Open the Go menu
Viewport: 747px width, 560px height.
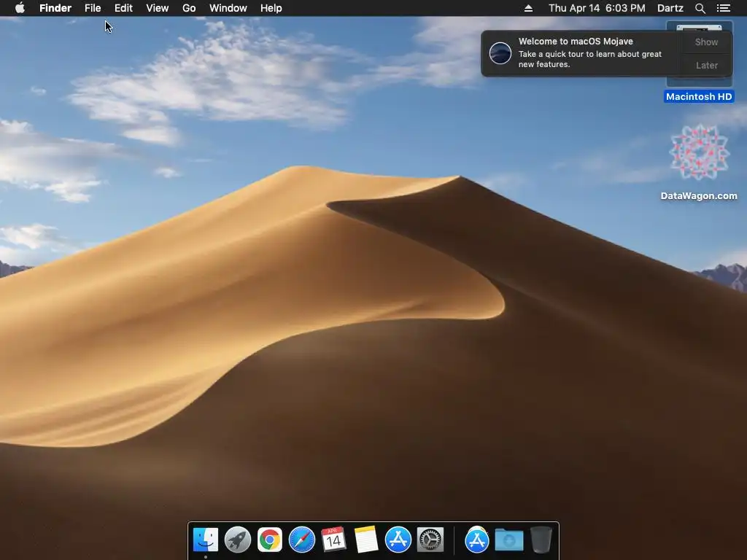tap(189, 8)
